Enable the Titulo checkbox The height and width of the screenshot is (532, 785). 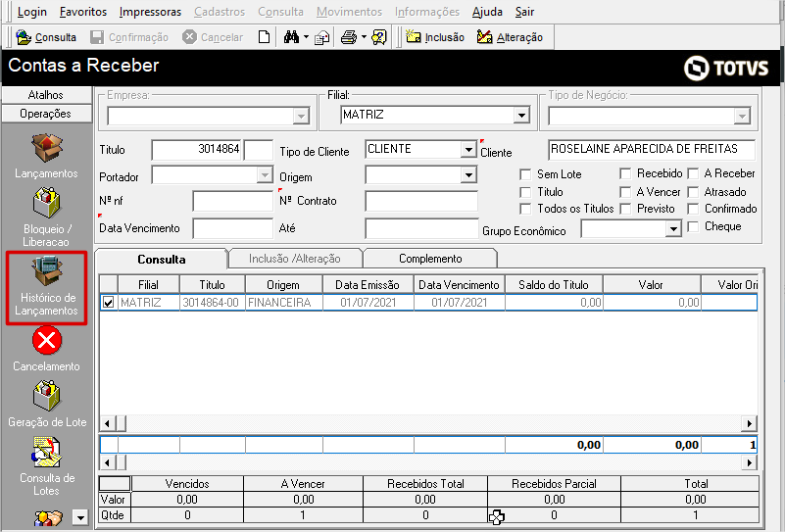(525, 192)
